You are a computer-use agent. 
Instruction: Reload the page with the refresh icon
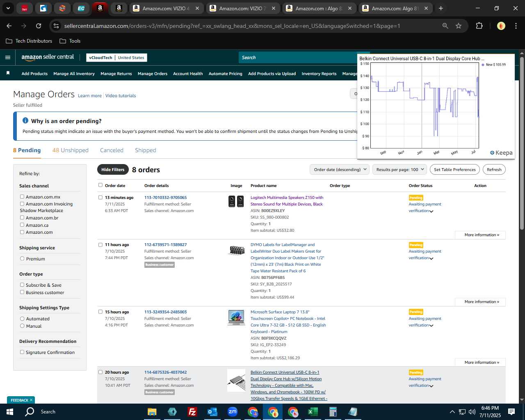click(x=39, y=26)
